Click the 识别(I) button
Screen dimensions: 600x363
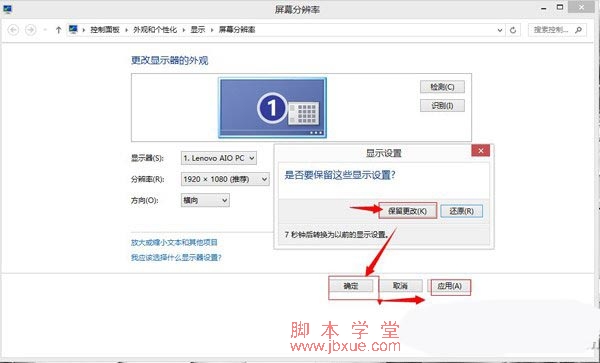tap(442, 106)
